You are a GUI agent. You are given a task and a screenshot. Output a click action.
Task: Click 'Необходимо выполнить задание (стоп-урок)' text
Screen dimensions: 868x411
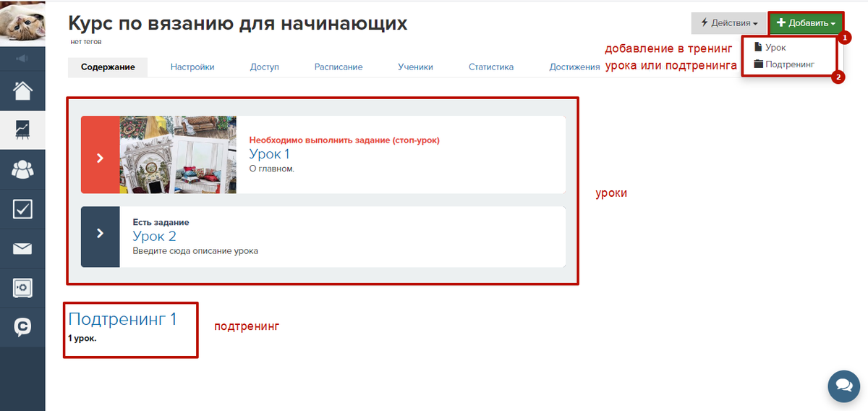tap(344, 140)
